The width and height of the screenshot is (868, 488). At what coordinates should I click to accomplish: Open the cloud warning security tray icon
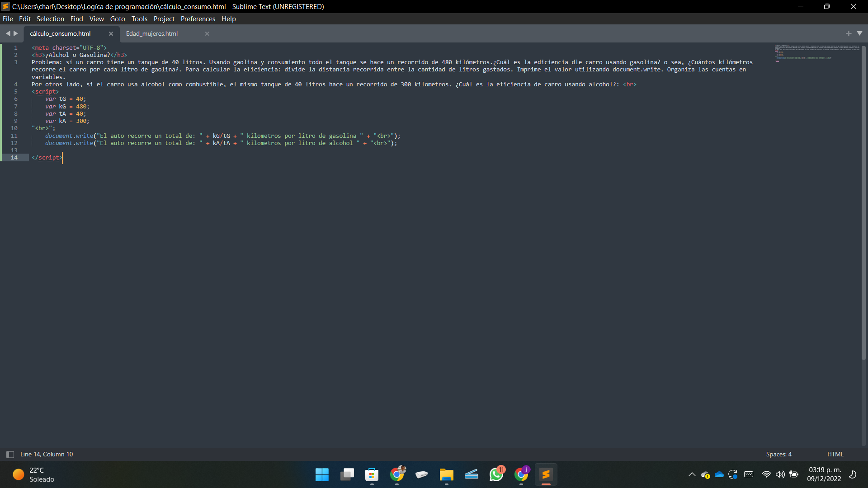pyautogui.click(x=706, y=475)
